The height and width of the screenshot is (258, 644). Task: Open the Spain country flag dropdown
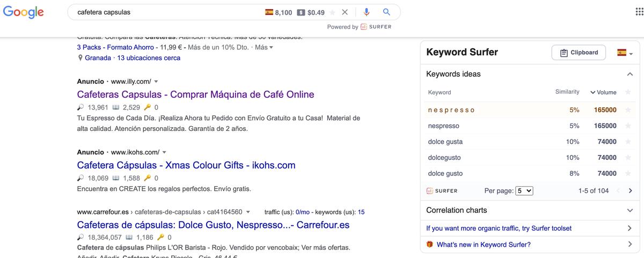[625, 53]
